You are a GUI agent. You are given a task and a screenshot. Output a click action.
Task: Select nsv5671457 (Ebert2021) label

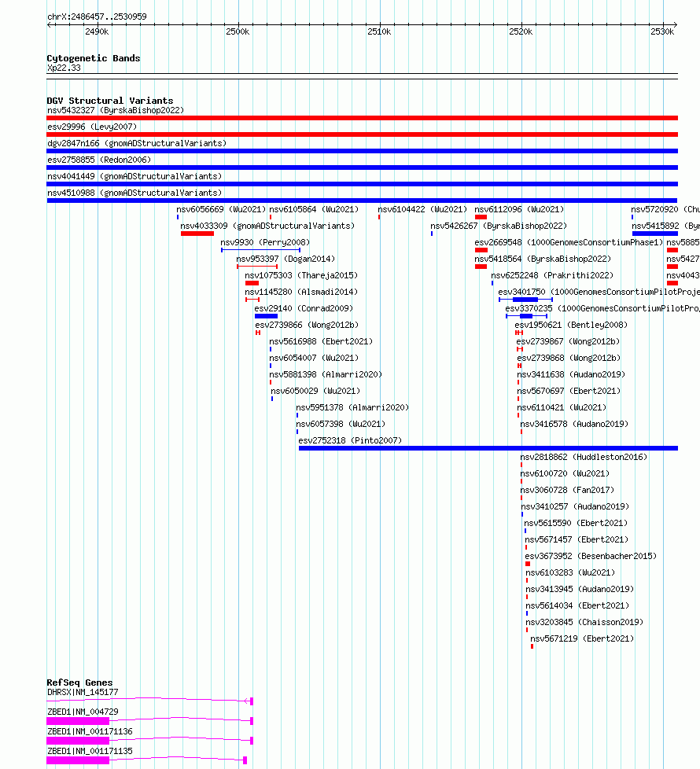(x=577, y=539)
